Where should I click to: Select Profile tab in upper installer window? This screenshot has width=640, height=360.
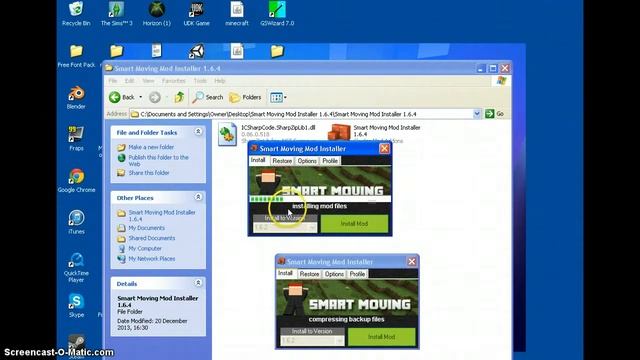pos(330,161)
